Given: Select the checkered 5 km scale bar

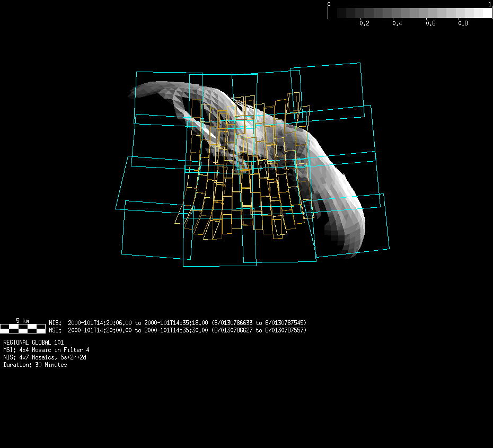Looking at the screenshot, I should 22,328.
